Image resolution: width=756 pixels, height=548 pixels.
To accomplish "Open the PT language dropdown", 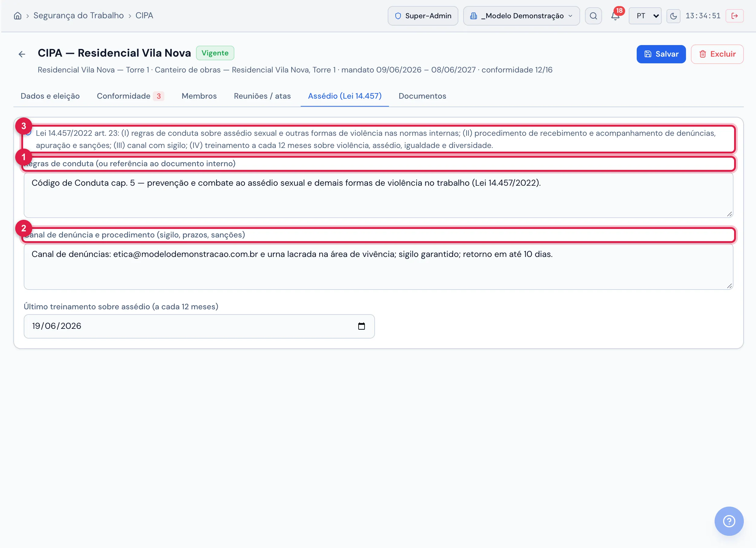I will 645,16.
